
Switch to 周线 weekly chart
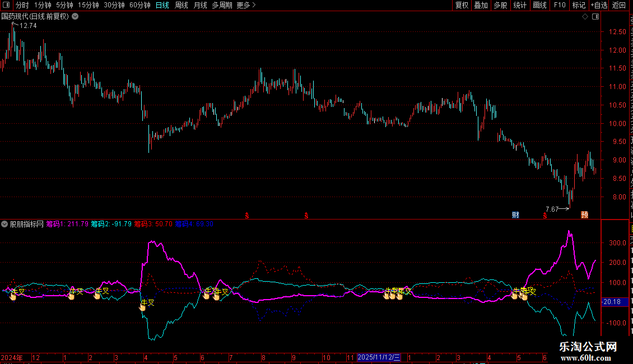coord(181,5)
